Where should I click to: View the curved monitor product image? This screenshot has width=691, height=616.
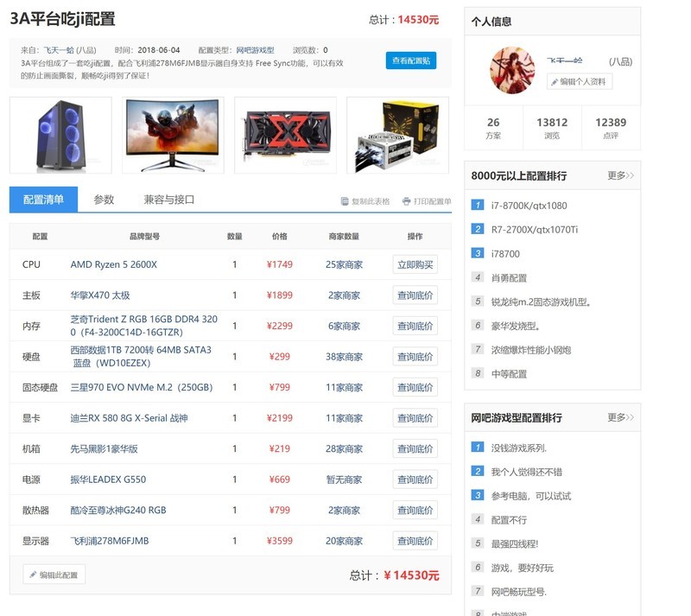tap(173, 136)
